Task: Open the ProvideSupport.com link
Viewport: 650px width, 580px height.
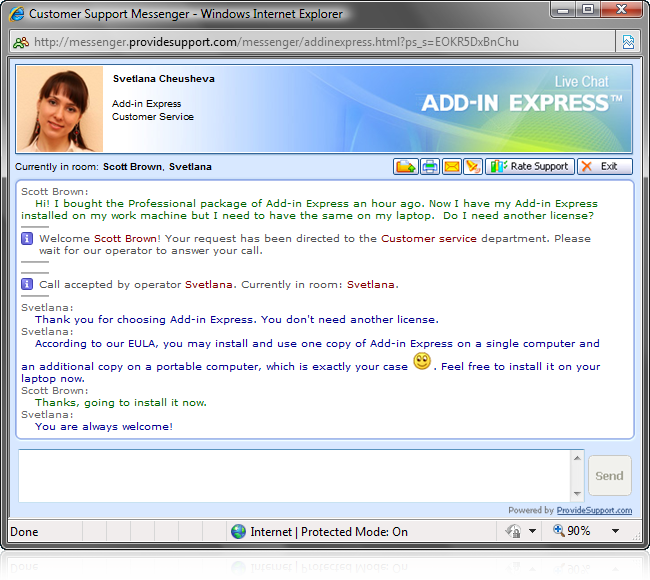Action: [x=594, y=510]
